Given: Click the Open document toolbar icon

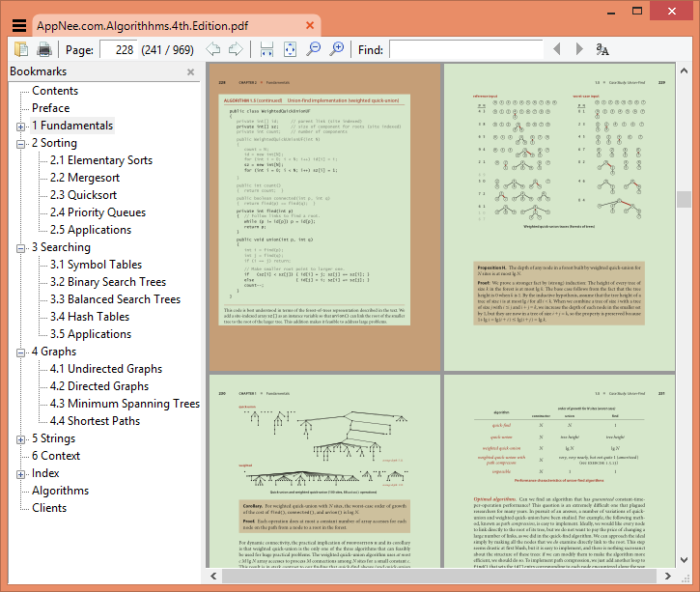Looking at the screenshot, I should pyautogui.click(x=21, y=49).
